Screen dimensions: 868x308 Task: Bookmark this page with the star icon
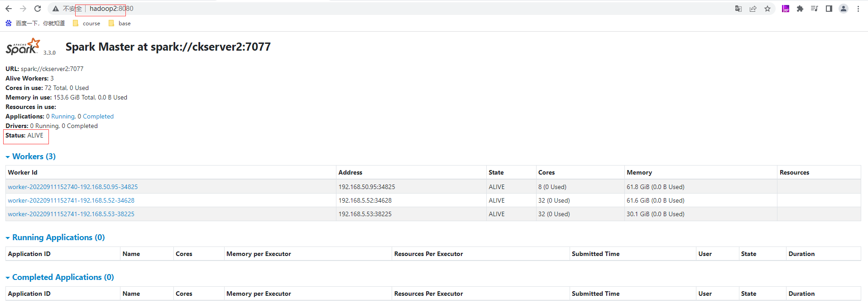pos(767,9)
